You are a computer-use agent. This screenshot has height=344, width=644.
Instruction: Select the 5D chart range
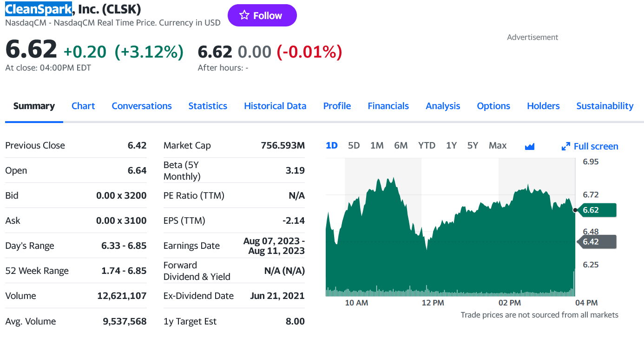(354, 145)
